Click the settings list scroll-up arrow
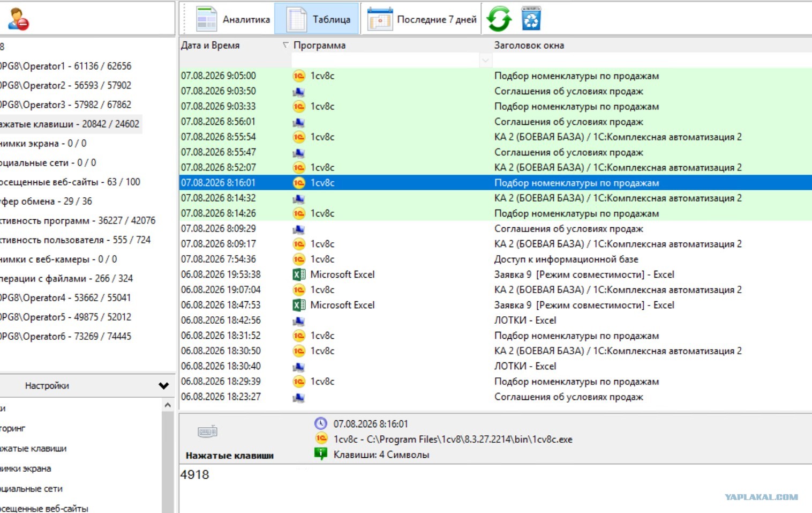Screen dimensions: 812x513 (168, 405)
